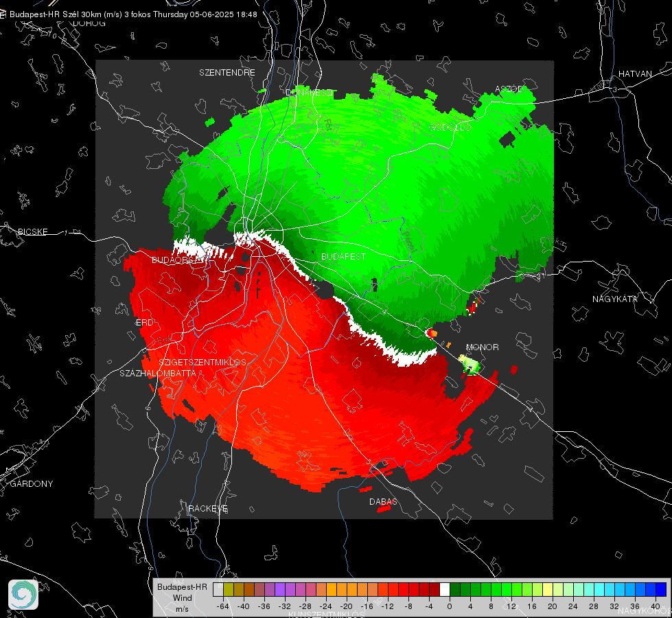
Task: Click the '-12' legend scale value
Action: [387, 606]
